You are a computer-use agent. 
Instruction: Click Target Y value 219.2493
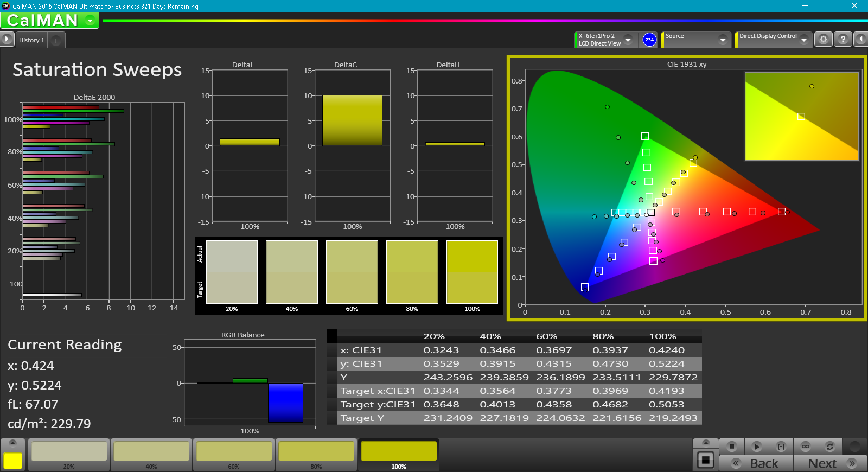(673, 418)
